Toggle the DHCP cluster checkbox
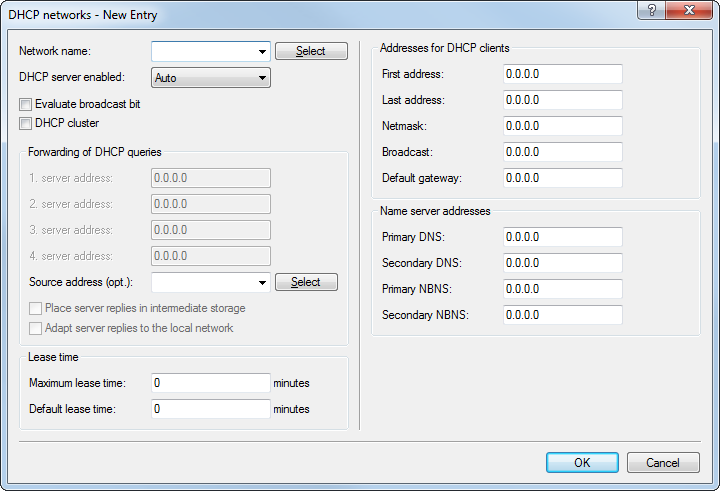The height and width of the screenshot is (491, 720). pyautogui.click(x=26, y=124)
